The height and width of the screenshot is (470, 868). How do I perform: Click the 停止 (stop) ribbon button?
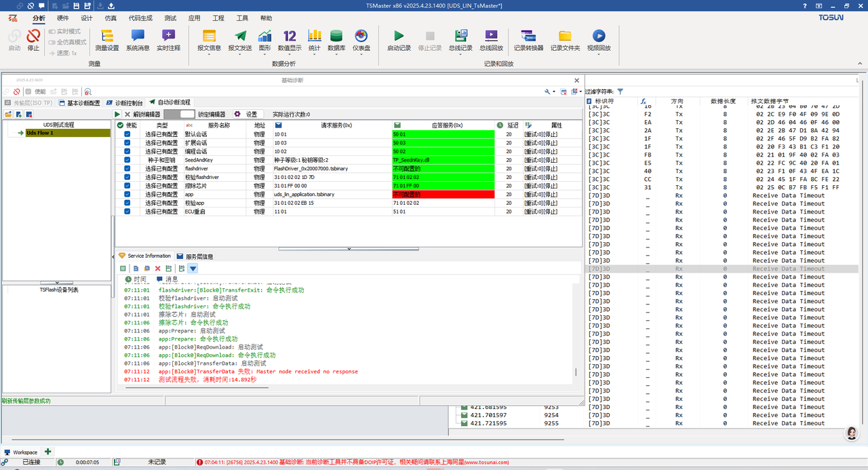coord(33,40)
